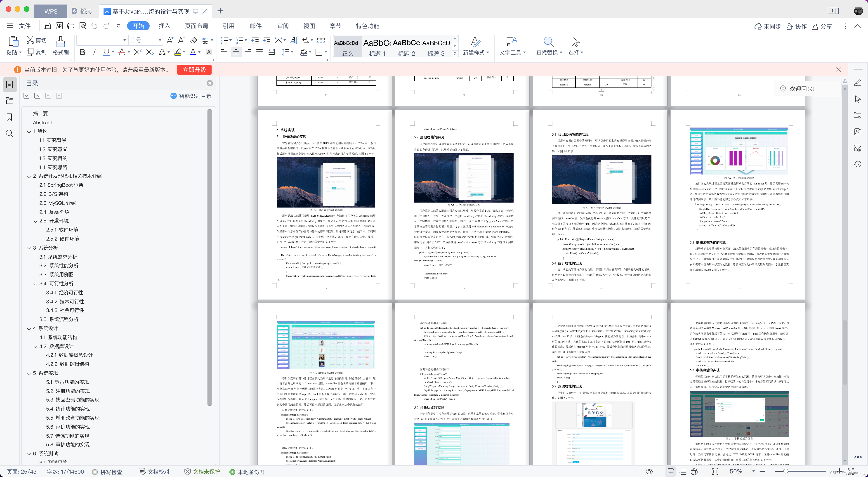Open the font size dropdown showing 三号
The width and height of the screenshot is (868, 477).
pos(160,40)
